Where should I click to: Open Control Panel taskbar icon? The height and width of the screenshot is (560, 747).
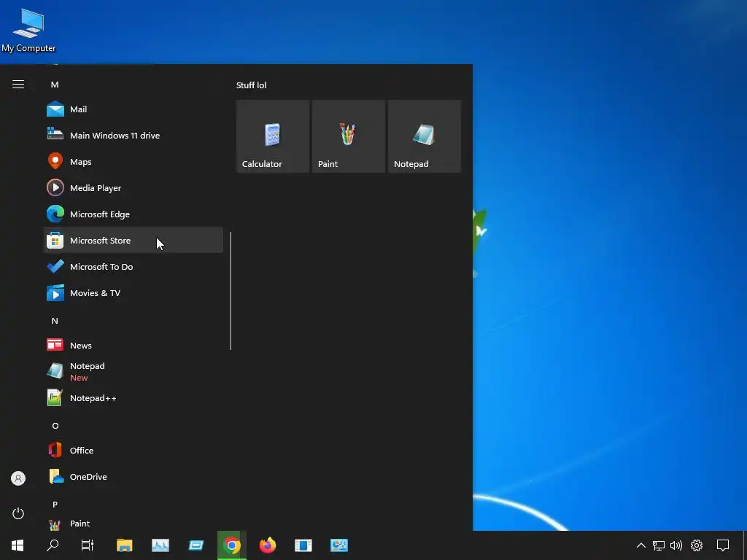[x=339, y=545]
